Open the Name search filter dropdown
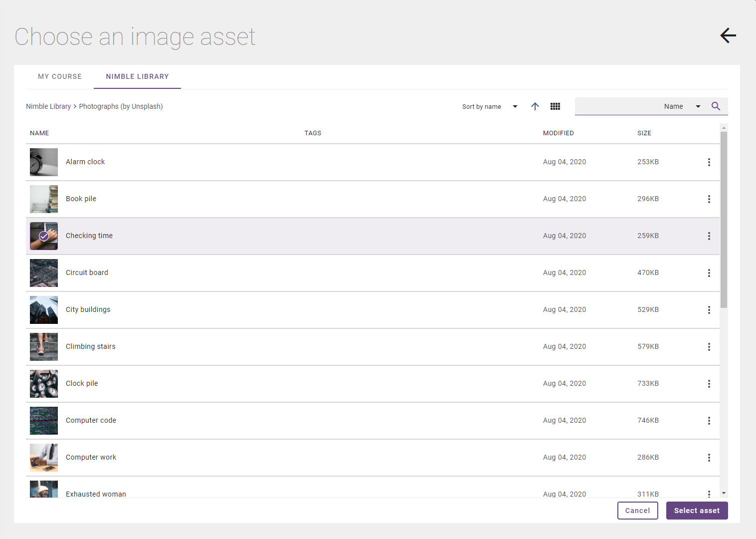The image size is (756, 539). 682,106
